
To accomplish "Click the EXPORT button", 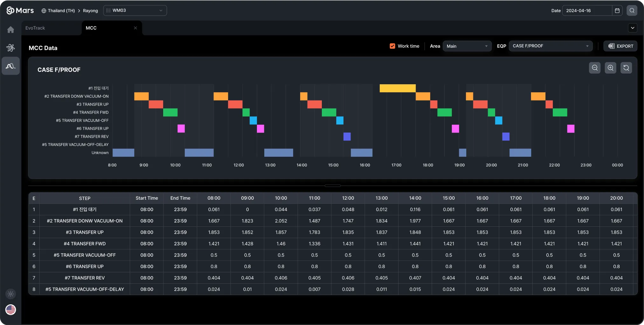I will pyautogui.click(x=620, y=46).
